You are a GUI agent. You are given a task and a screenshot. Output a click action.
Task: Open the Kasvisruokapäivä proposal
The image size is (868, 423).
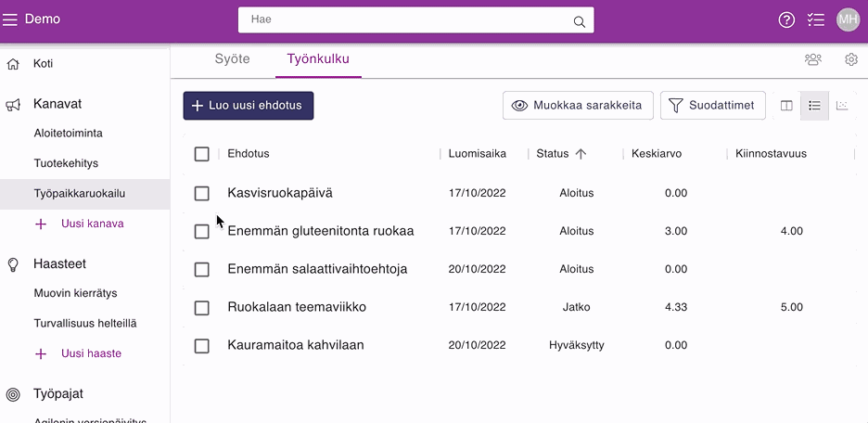tap(280, 193)
